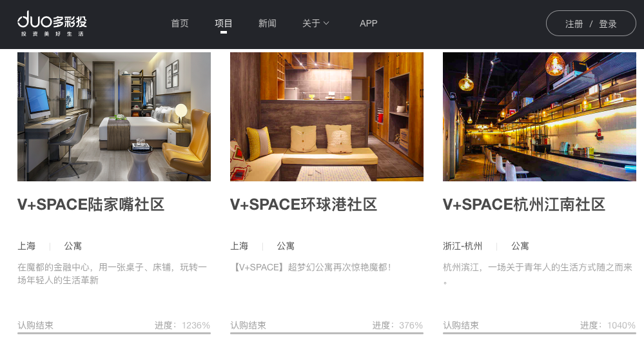Click the 1236% progress bar
The image size is (644, 342).
[x=113, y=333]
